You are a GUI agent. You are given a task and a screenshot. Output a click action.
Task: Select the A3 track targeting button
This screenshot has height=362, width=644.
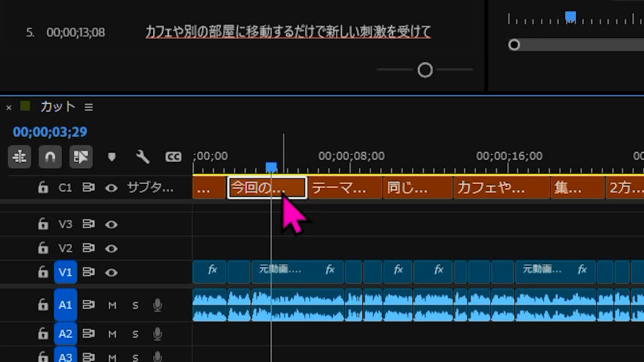tap(65, 355)
